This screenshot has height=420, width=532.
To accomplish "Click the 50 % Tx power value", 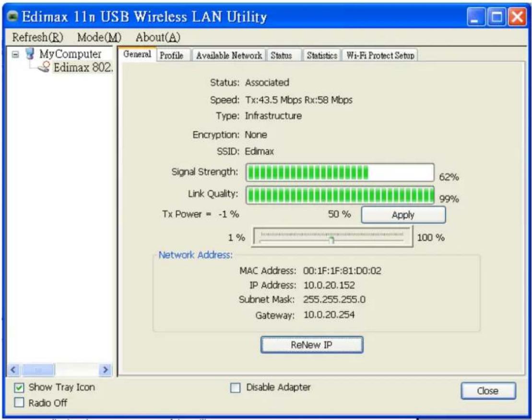I will [339, 214].
